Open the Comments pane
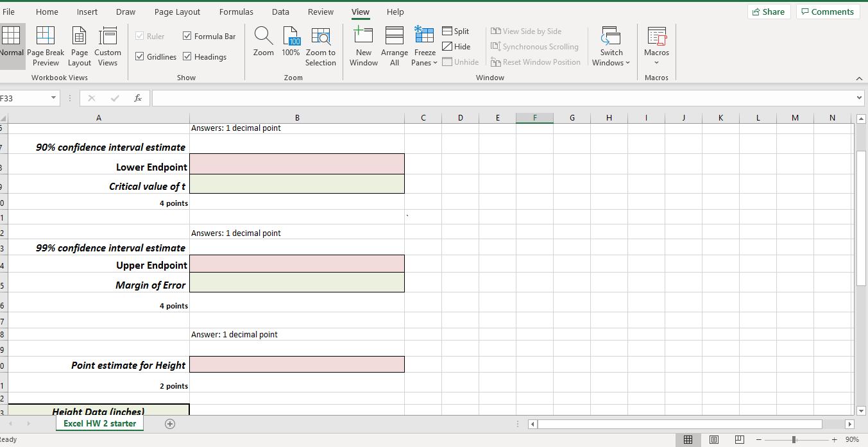The width and height of the screenshot is (868, 447). click(828, 11)
